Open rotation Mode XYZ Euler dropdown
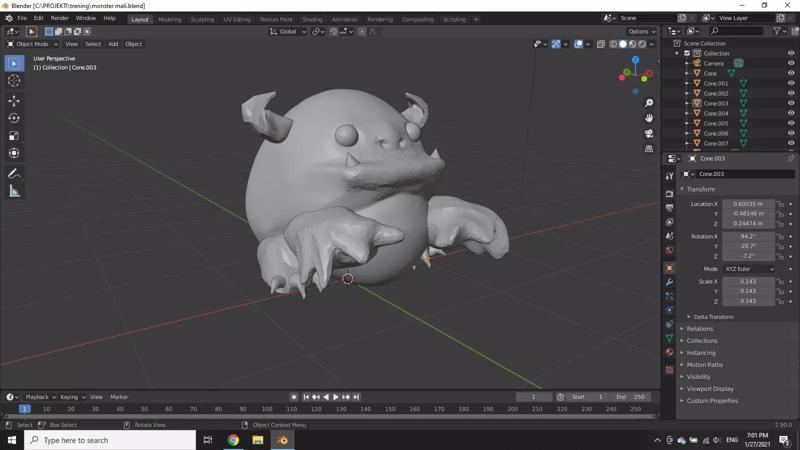The width and height of the screenshot is (800, 450). [x=749, y=269]
